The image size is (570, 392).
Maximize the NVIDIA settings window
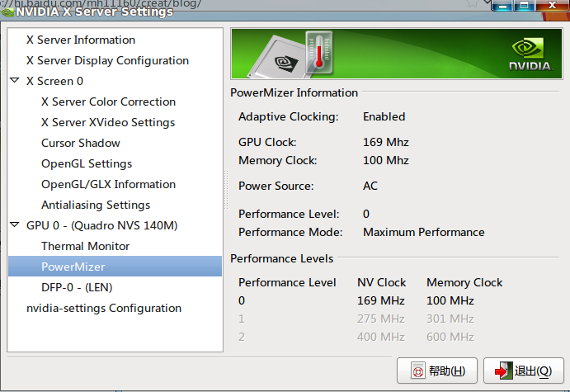[524, 6]
